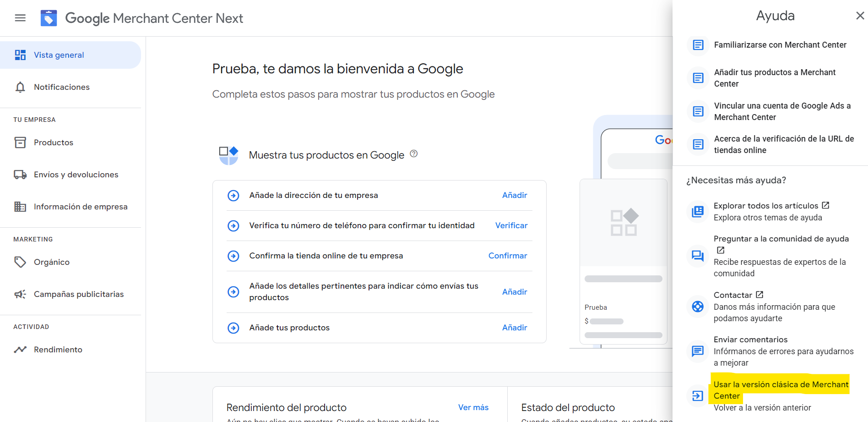Click the classic version switch icon

click(698, 396)
